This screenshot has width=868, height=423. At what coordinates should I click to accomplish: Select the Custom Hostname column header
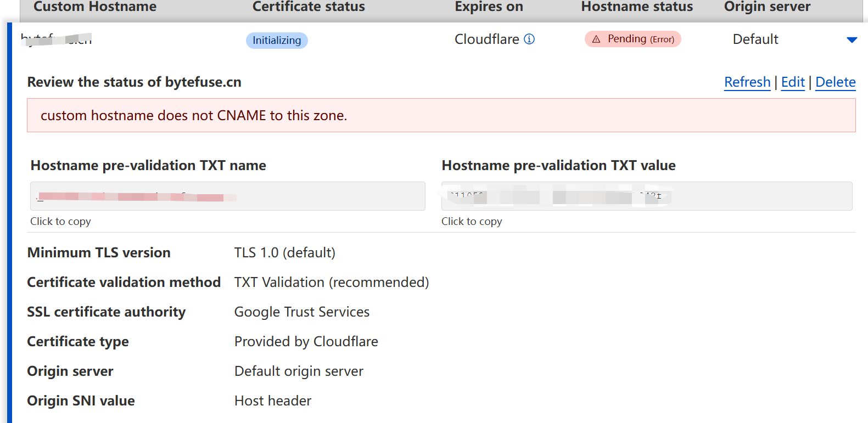point(95,7)
